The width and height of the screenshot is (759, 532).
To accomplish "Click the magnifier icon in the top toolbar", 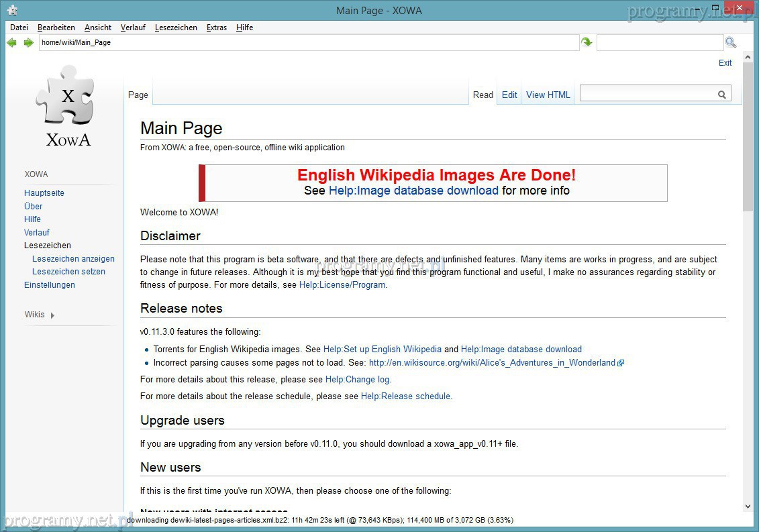I will (x=731, y=42).
